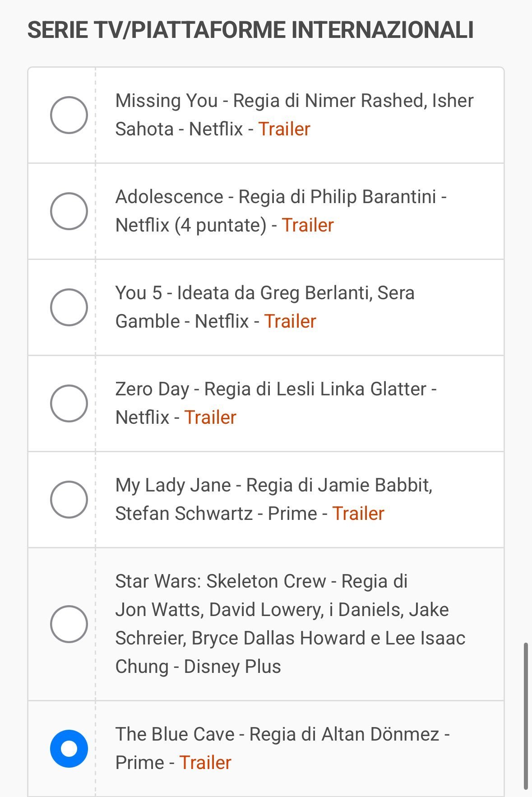
Task: Click the You 5 option text
Action: coord(264,293)
